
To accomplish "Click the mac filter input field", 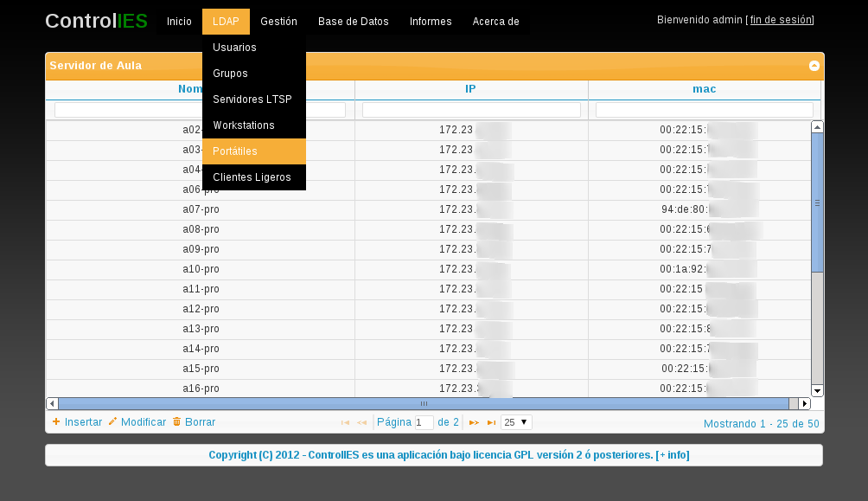I will click(704, 110).
